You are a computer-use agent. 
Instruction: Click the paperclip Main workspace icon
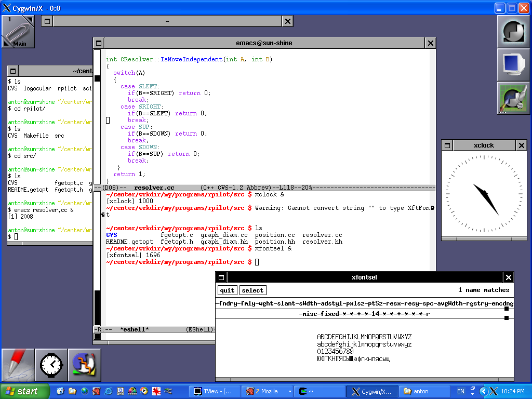click(x=18, y=31)
